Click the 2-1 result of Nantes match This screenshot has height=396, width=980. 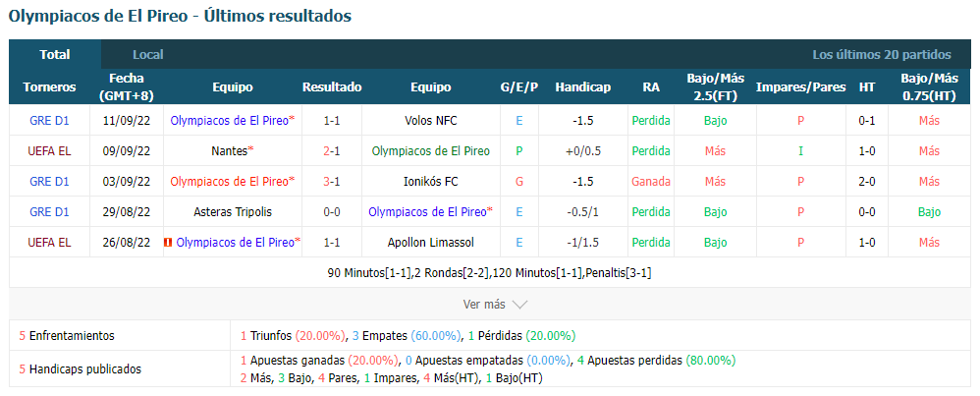pos(332,150)
